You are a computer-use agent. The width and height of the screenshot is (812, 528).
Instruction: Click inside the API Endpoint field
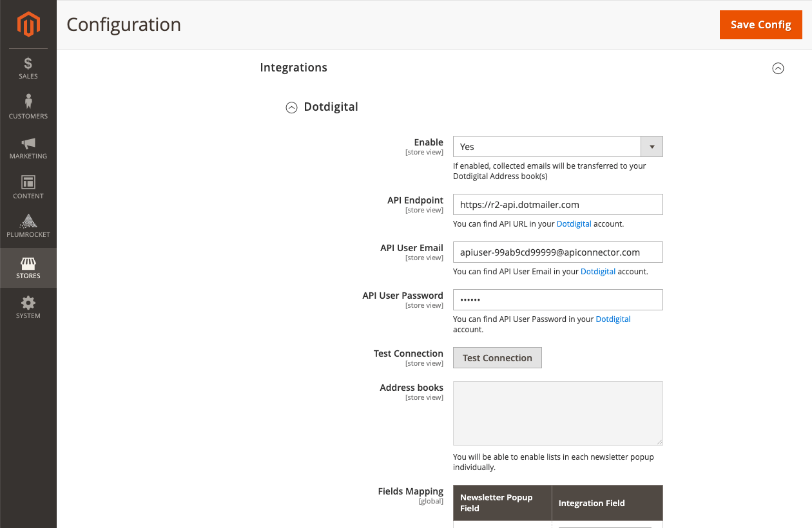pos(557,204)
